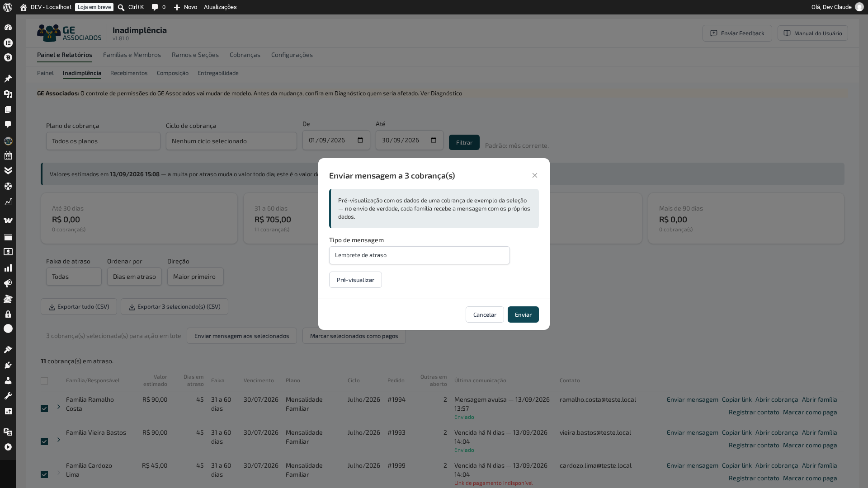Screen dimensions: 868x488
Task: Click Exportar tudo (CSV) button
Action: click(79, 307)
